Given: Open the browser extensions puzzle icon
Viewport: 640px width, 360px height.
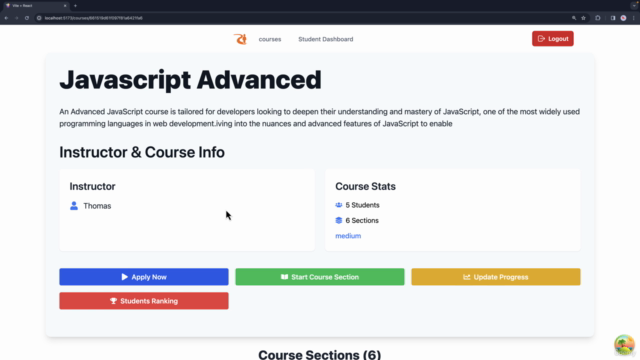Looking at the screenshot, I should (x=598, y=18).
